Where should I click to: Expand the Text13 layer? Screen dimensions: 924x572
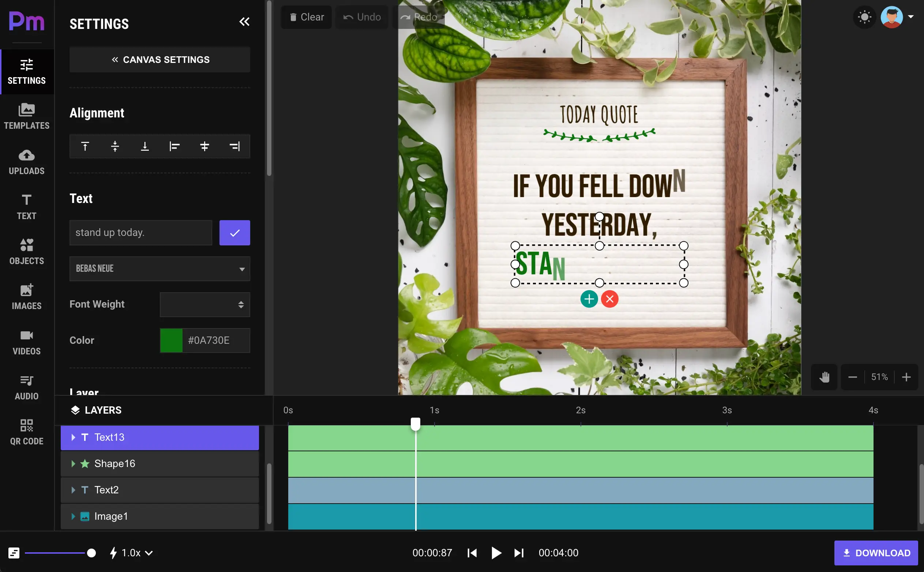tap(74, 437)
